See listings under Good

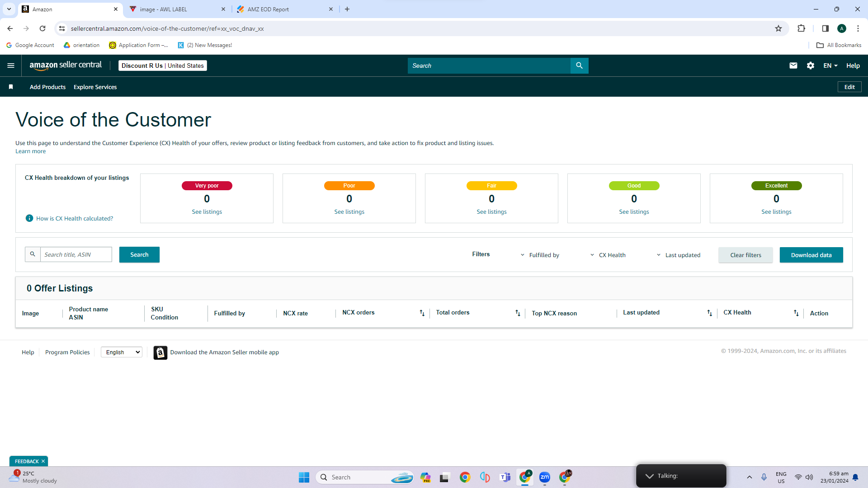tap(634, 212)
